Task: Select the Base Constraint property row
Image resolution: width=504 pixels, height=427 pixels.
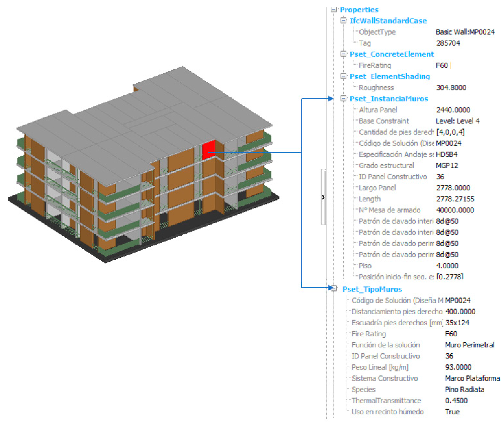Action: point(384,121)
